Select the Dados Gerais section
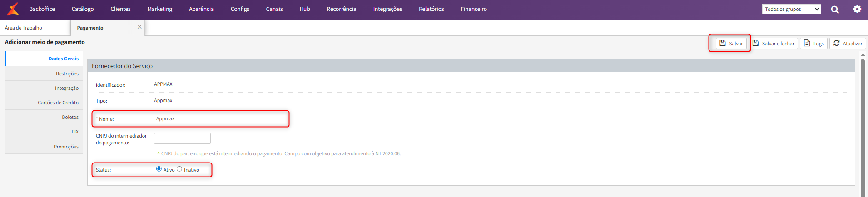The image size is (868, 197). tap(44, 59)
